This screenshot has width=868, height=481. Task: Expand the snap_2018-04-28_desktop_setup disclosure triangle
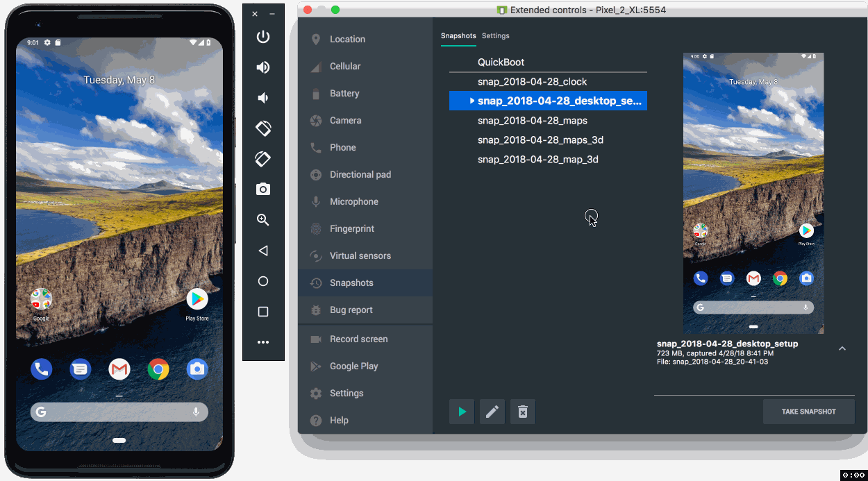click(x=472, y=101)
